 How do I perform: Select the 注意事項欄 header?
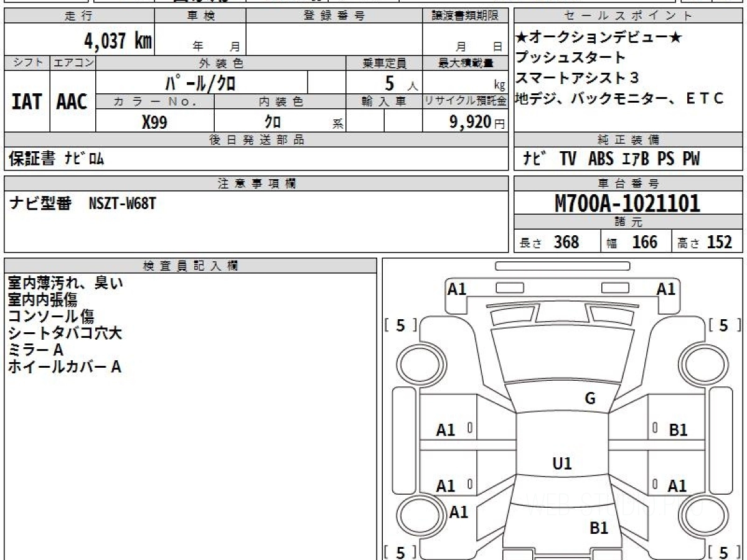256,184
